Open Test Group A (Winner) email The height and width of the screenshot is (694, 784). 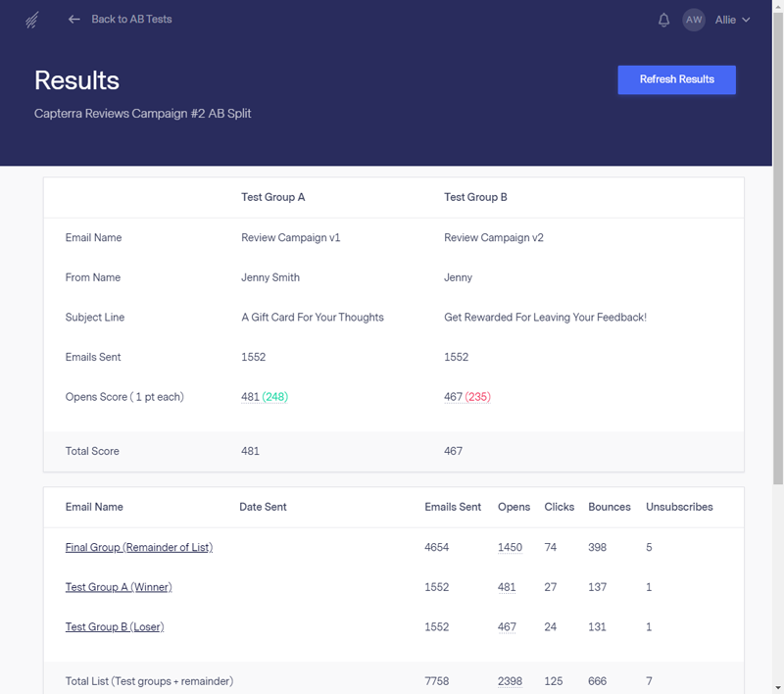(x=119, y=587)
